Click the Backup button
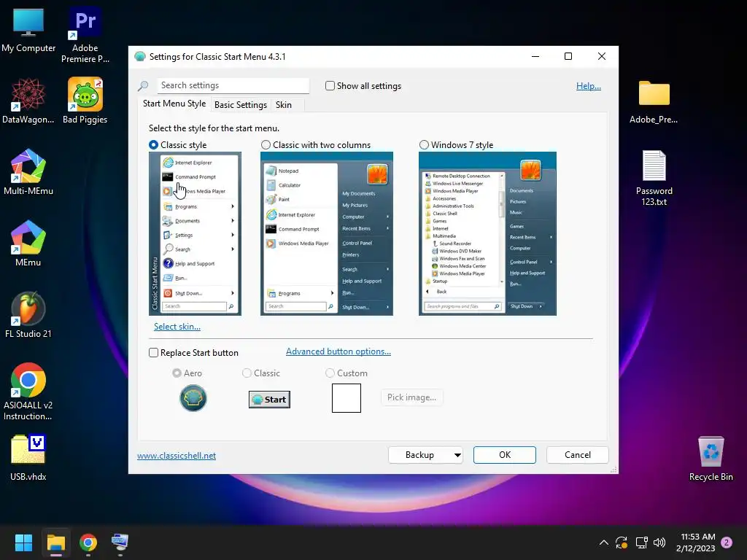Viewport: 747px width, 560px height. pyautogui.click(x=419, y=455)
